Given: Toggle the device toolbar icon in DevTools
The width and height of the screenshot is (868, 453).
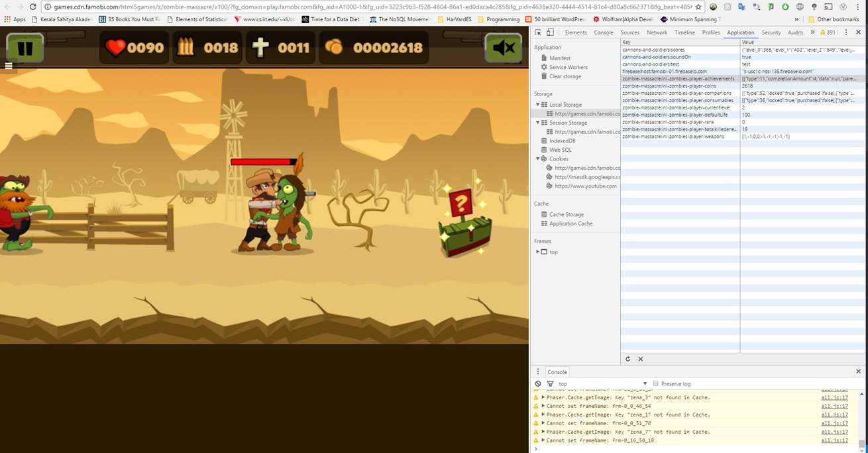Looking at the screenshot, I should click(550, 32).
